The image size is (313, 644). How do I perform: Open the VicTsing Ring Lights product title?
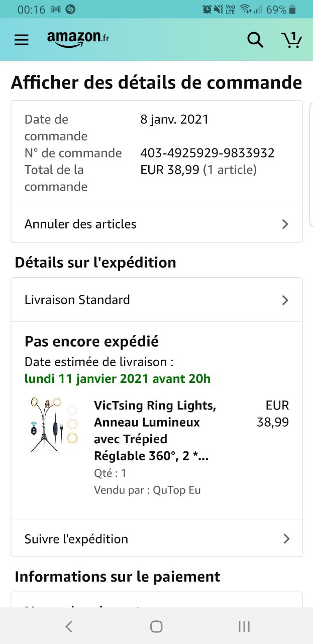155,431
